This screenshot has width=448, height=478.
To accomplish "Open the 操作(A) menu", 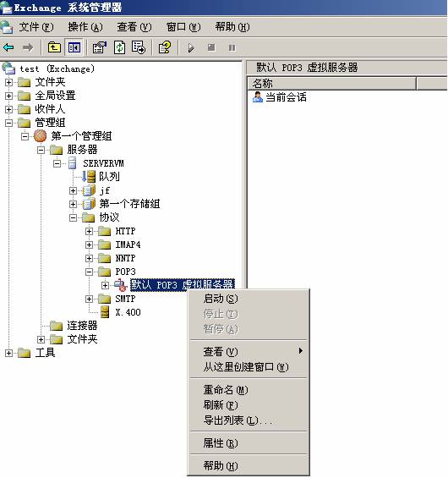I will [x=85, y=27].
